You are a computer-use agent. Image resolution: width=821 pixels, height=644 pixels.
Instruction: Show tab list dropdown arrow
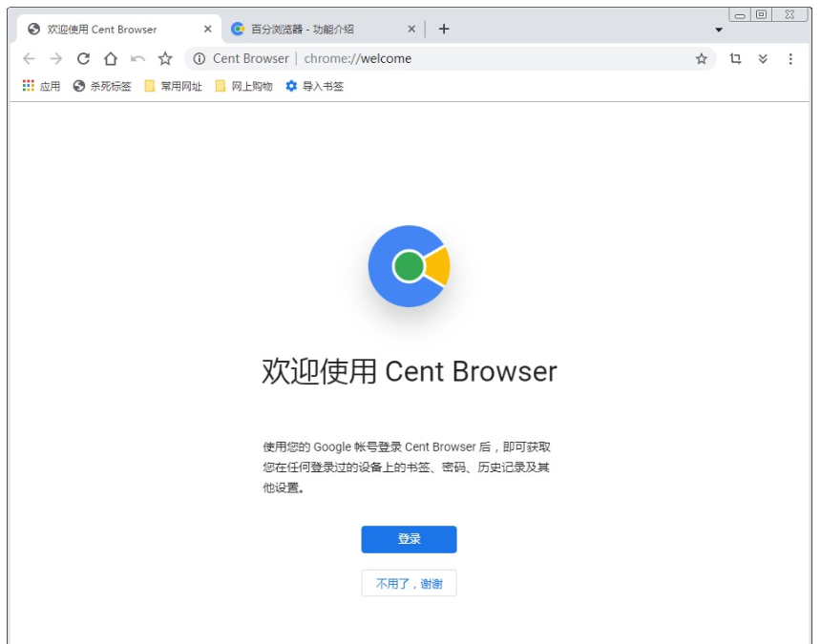(719, 30)
